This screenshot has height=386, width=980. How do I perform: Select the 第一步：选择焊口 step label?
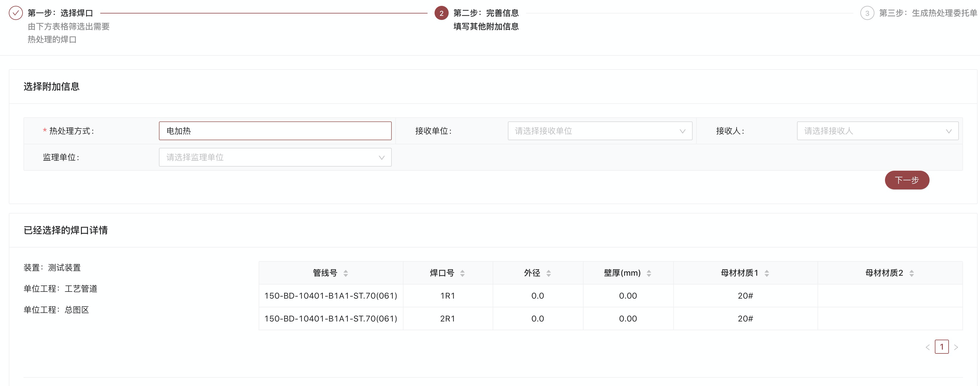pyautogui.click(x=60, y=13)
